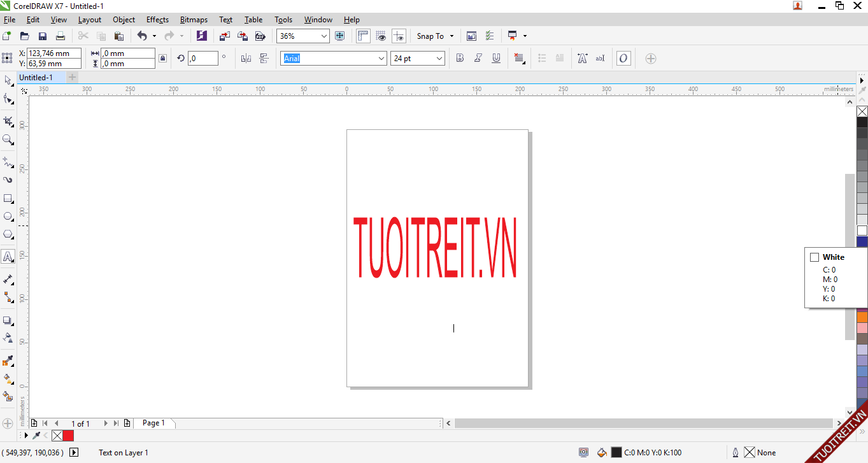Choose the Rectangle tool
The height and width of the screenshot is (463, 868).
click(8, 199)
